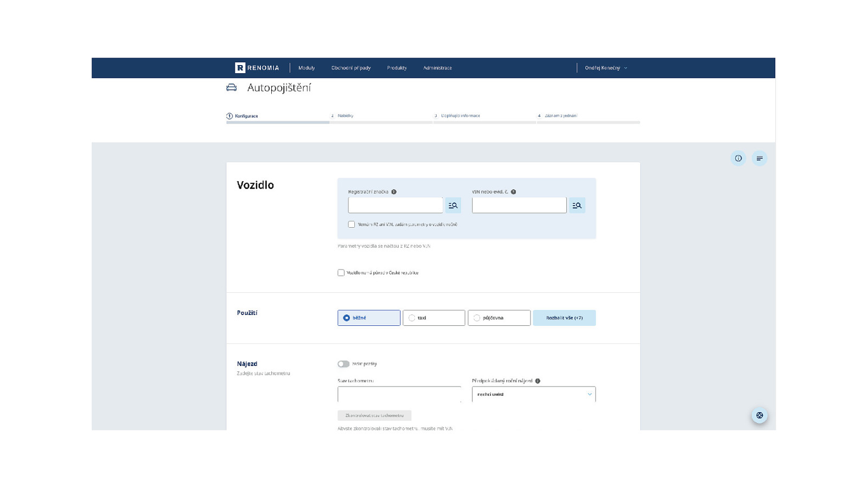Open the annual mileage dropdown
This screenshot has width=868, height=488.
(533, 394)
